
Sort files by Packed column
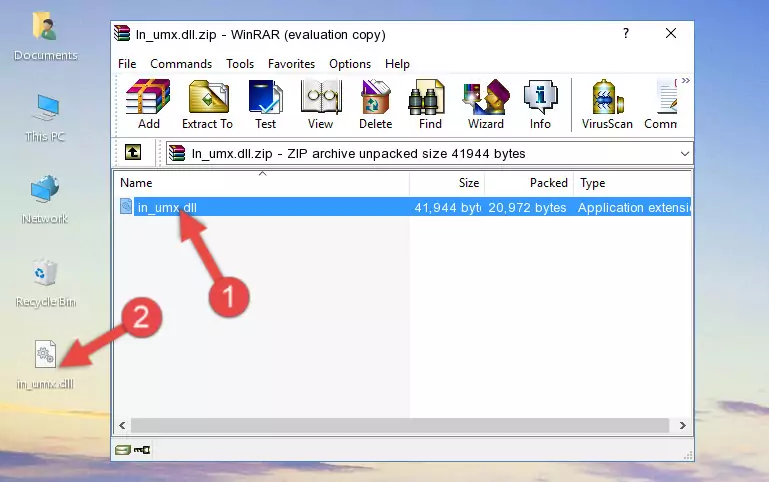point(529,183)
